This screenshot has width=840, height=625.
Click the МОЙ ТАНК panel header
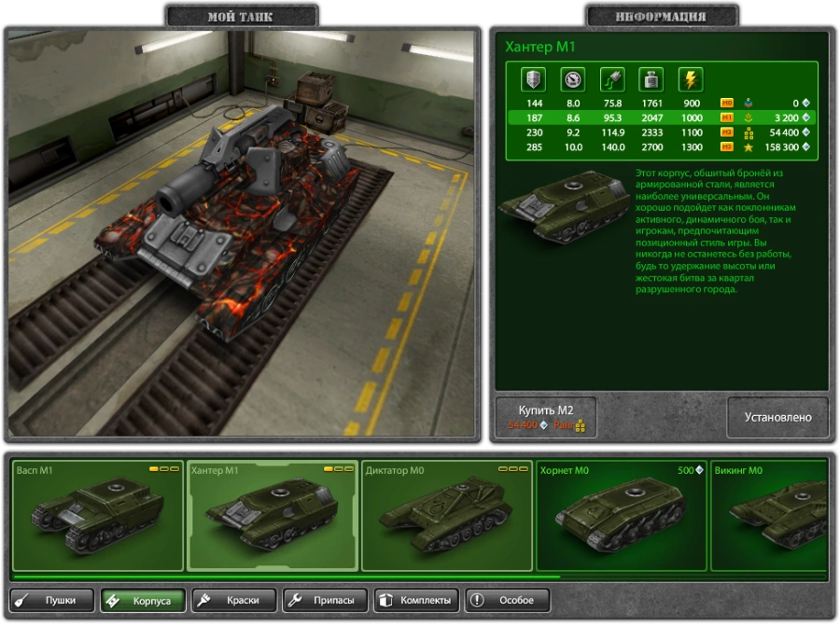tap(241, 17)
